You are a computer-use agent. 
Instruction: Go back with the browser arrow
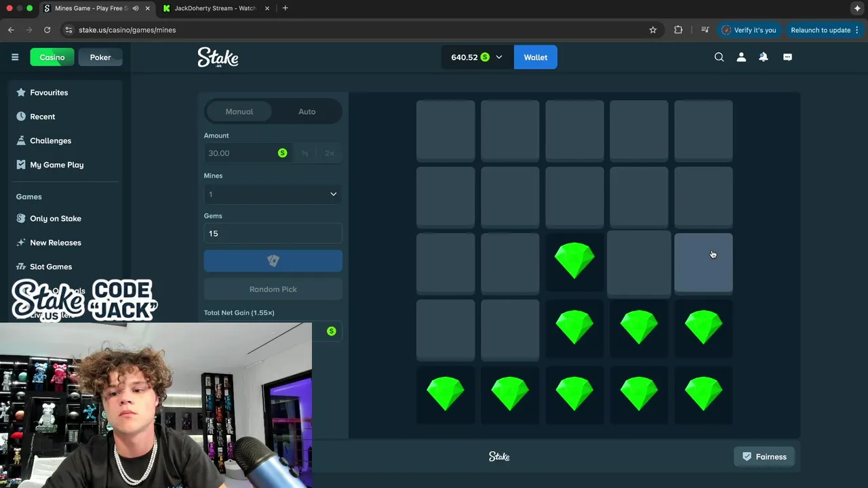pyautogui.click(x=11, y=30)
